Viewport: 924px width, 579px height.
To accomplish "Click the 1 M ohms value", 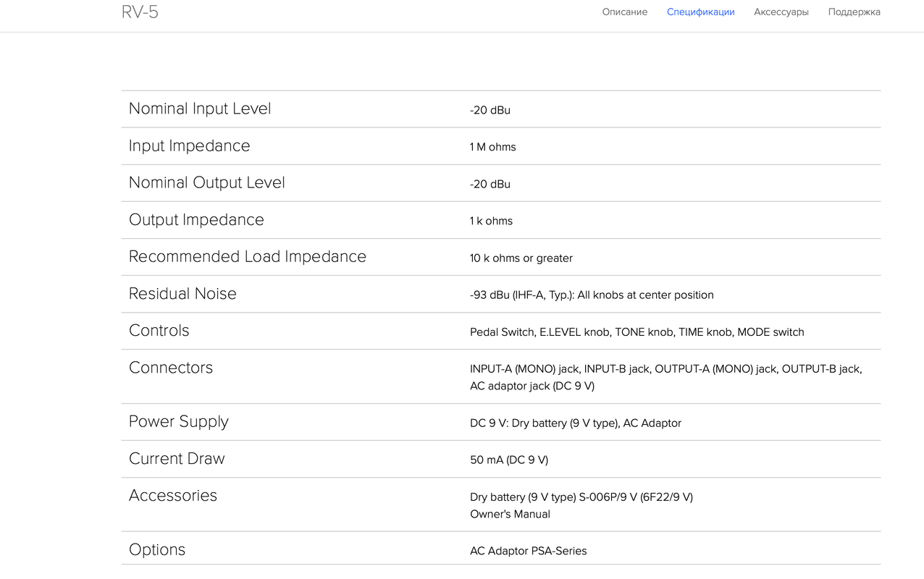I will click(x=492, y=147).
